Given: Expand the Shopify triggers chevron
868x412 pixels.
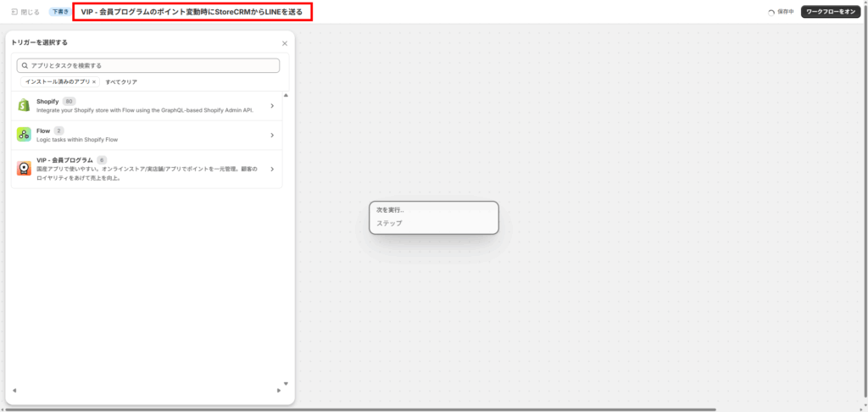Looking at the screenshot, I should click(x=271, y=106).
